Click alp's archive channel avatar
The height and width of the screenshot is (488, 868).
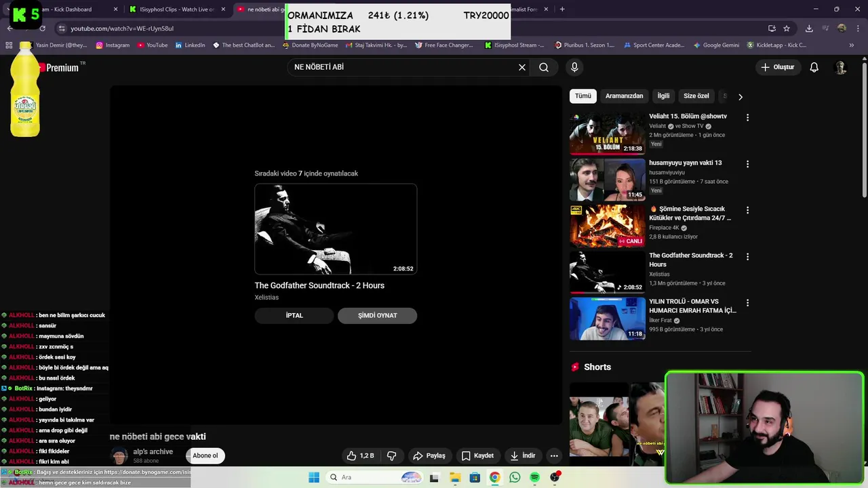click(x=119, y=455)
